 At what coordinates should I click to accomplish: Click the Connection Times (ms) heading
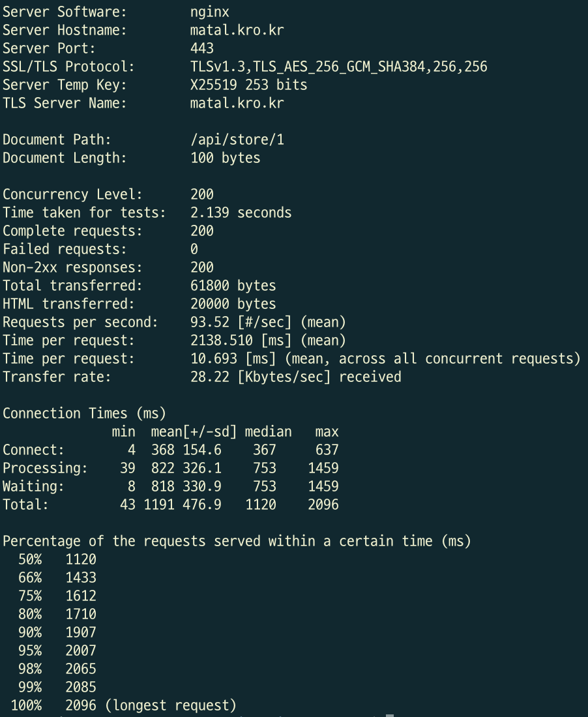[84, 413]
